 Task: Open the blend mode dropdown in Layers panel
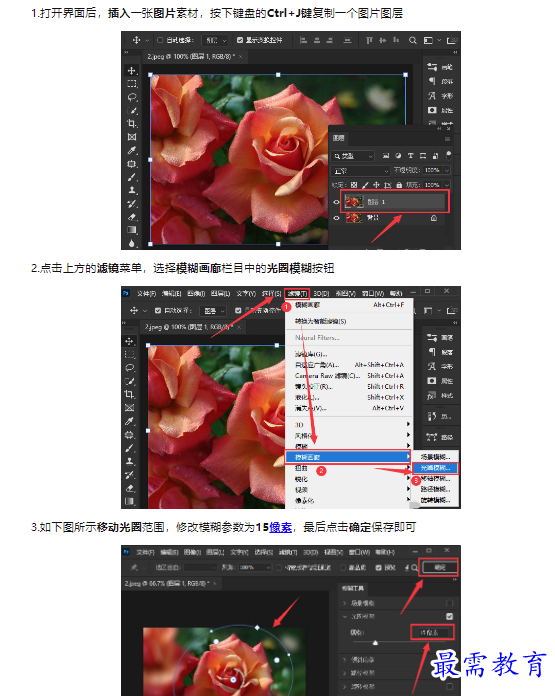pos(361,170)
